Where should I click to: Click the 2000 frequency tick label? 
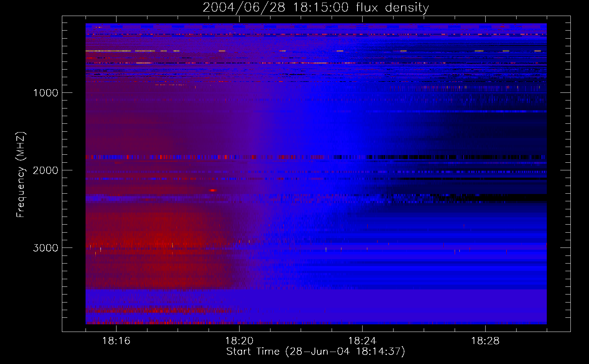pos(46,170)
